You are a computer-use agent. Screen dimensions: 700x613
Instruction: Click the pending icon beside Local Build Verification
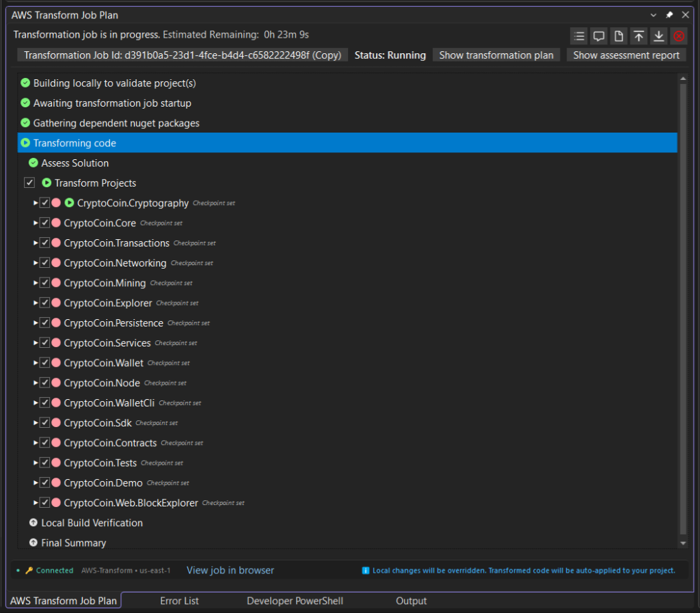[x=33, y=522]
